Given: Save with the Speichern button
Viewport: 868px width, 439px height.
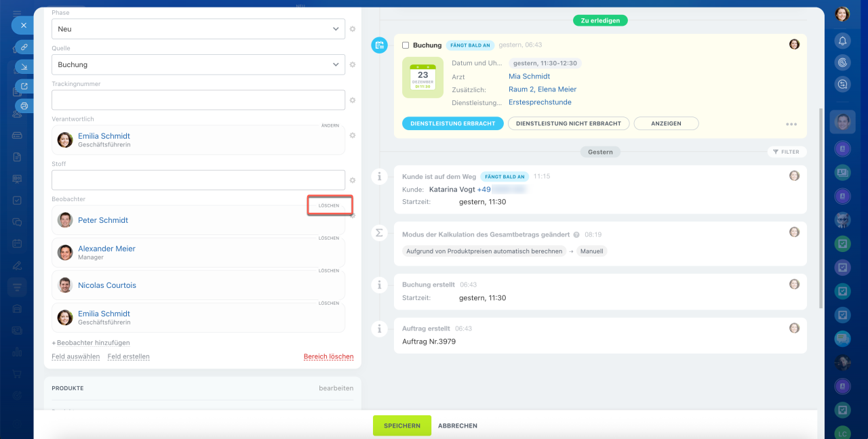Looking at the screenshot, I should pyautogui.click(x=402, y=425).
